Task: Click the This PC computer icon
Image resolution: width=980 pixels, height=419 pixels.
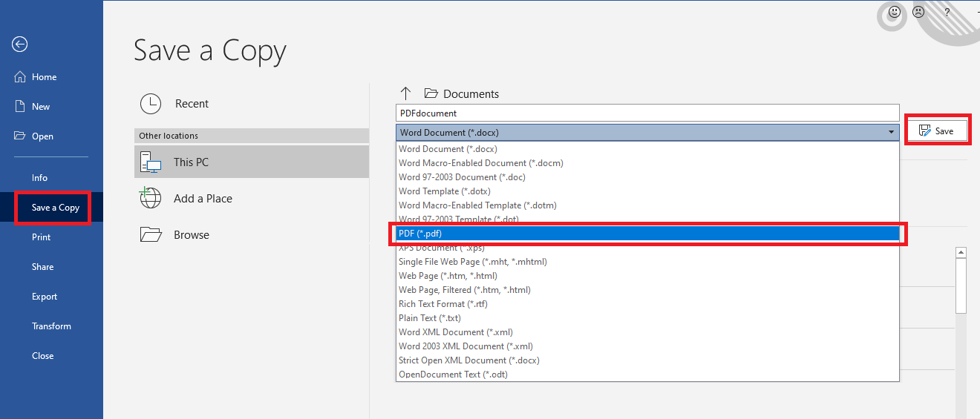Action: (x=151, y=162)
